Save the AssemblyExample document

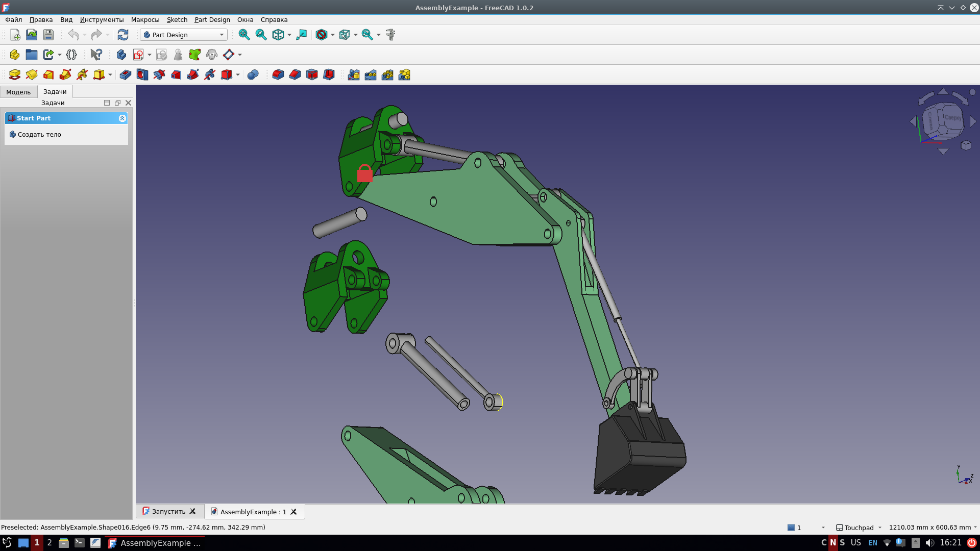[x=48, y=35]
